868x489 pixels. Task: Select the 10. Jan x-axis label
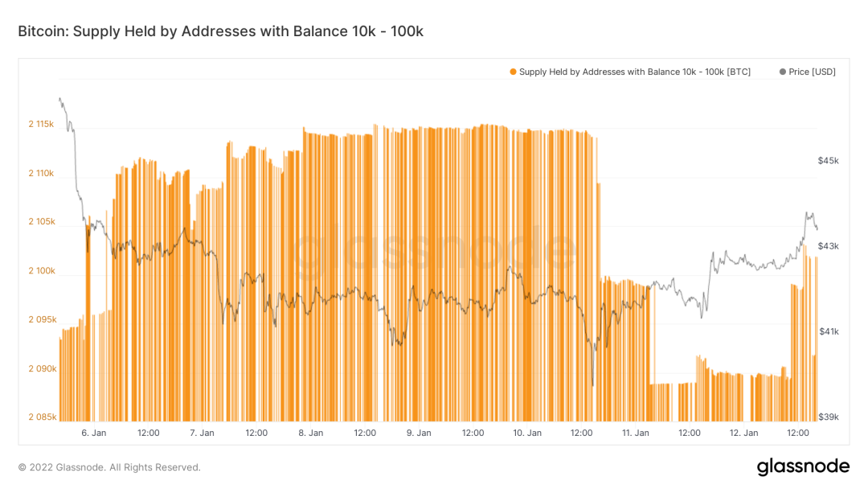pyautogui.click(x=526, y=433)
